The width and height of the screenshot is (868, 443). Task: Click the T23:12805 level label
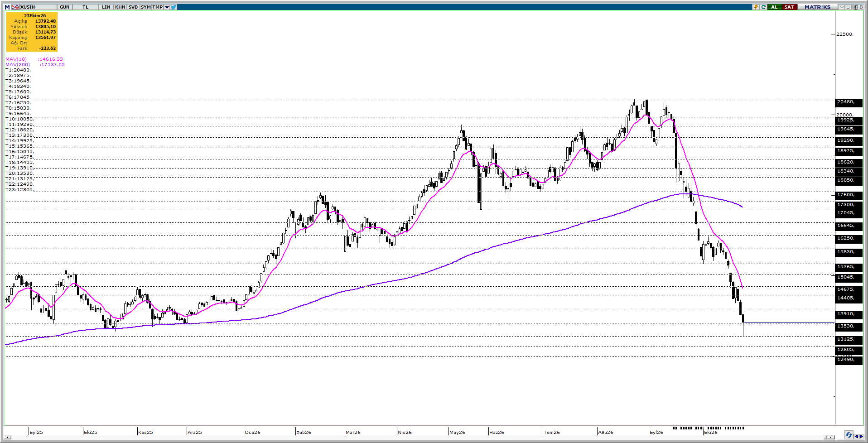coord(19,190)
